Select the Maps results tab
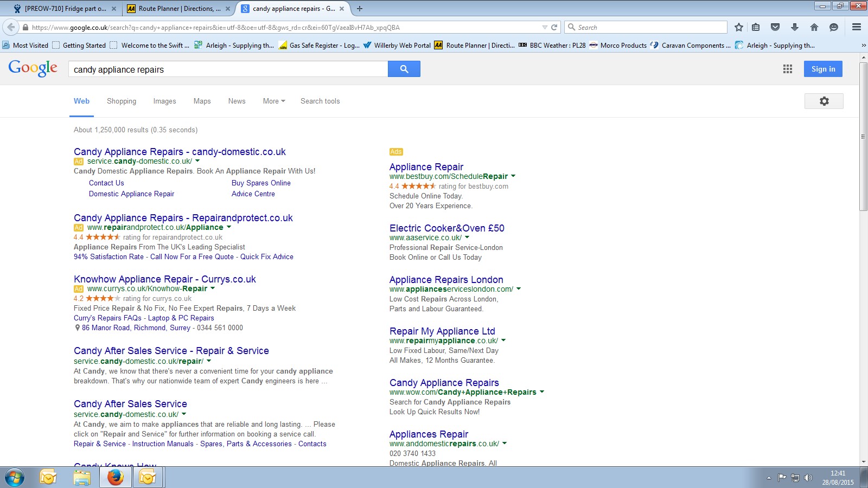Viewport: 868px width, 488px height. [202, 101]
